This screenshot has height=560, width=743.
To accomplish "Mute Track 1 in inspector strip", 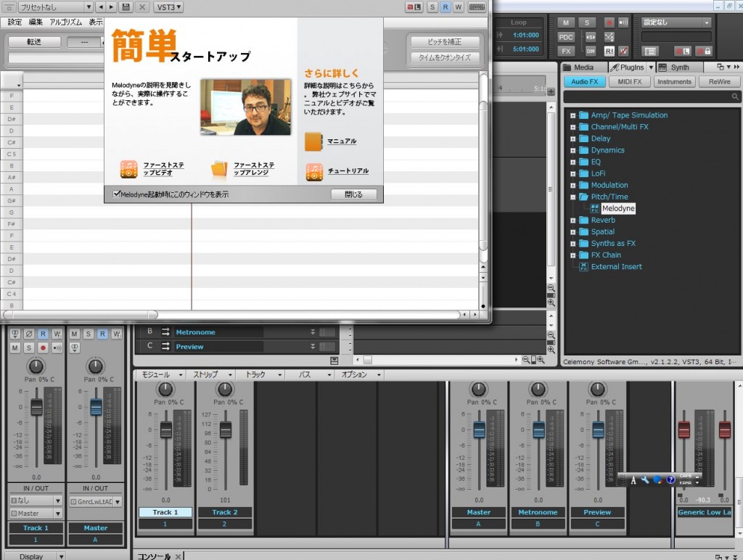I will [x=15, y=347].
